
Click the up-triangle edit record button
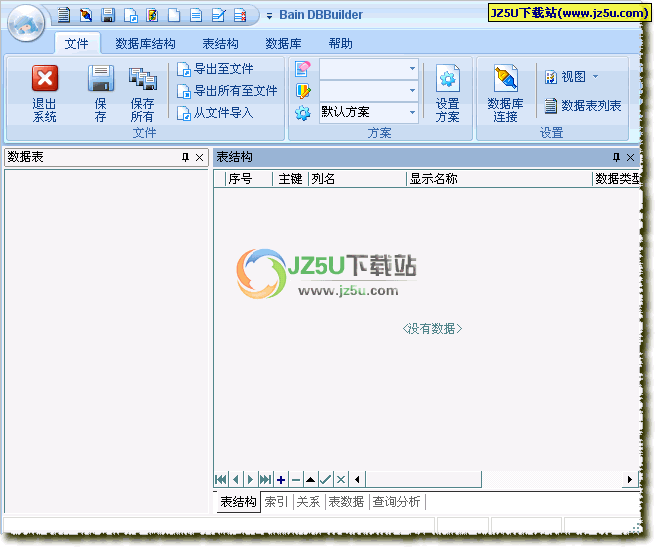tap(310, 479)
